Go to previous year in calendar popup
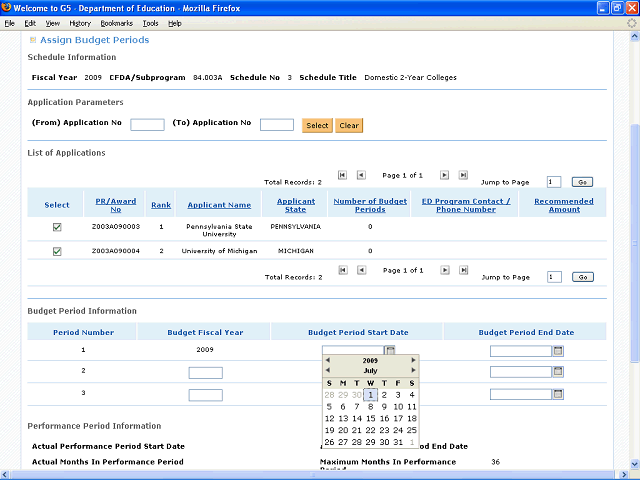Viewport: 640px width, 480px height. tap(327, 360)
